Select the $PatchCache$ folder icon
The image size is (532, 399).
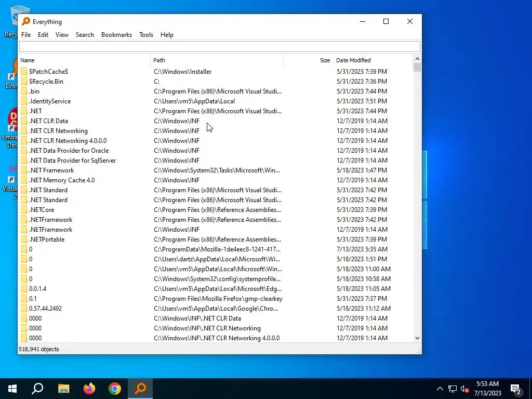(x=24, y=71)
